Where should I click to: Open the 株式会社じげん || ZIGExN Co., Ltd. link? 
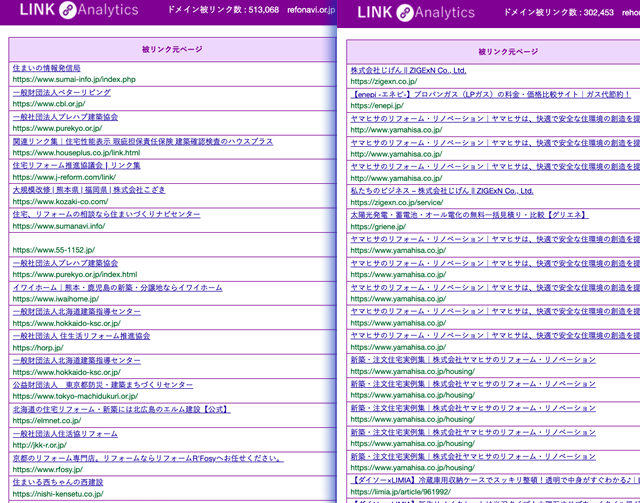pyautogui.click(x=408, y=70)
